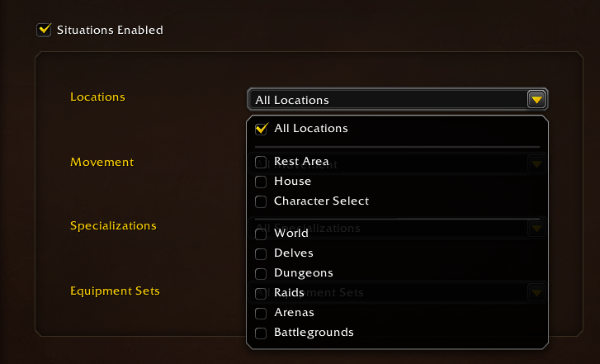Image resolution: width=600 pixels, height=364 pixels.
Task: Select the Dungeons checkbox
Action: pyautogui.click(x=261, y=273)
